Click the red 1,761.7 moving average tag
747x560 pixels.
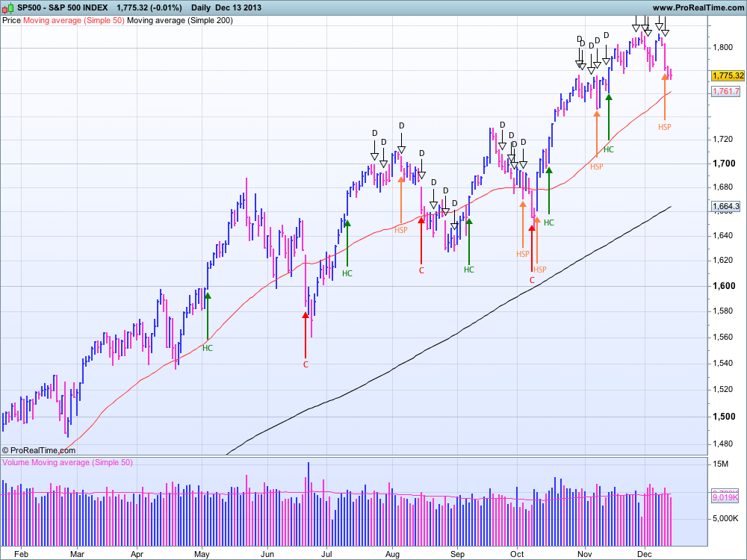coord(726,91)
